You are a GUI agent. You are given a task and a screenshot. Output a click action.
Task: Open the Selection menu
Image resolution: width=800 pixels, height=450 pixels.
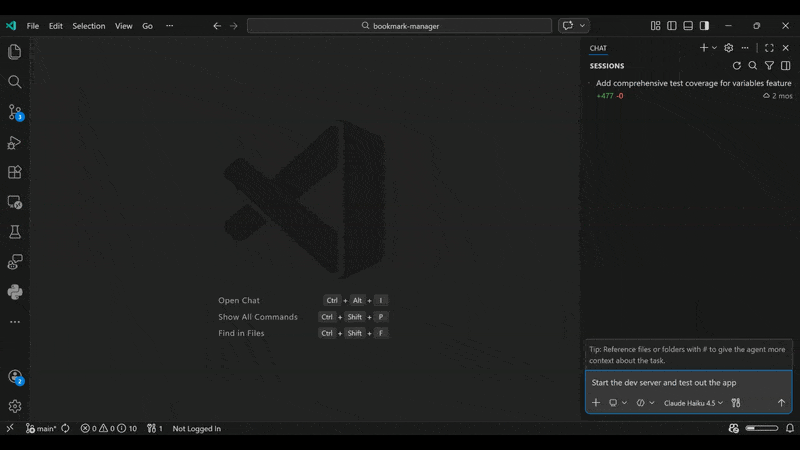click(x=88, y=26)
